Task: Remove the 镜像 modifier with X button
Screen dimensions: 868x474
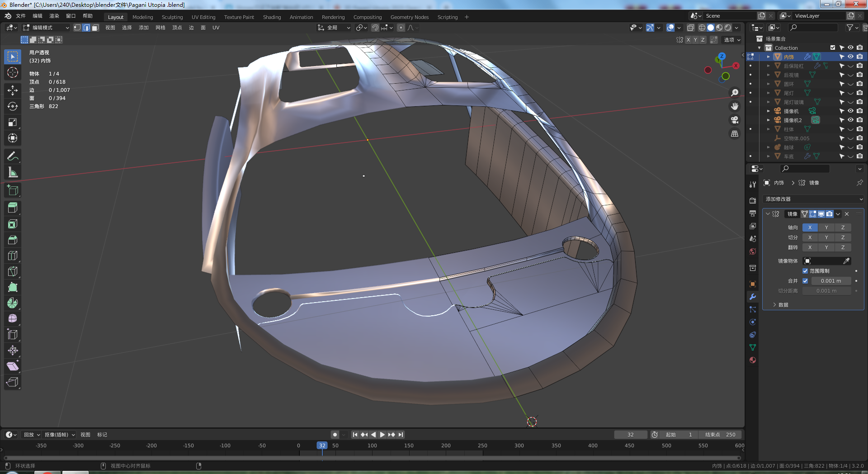Action: pyautogui.click(x=847, y=214)
